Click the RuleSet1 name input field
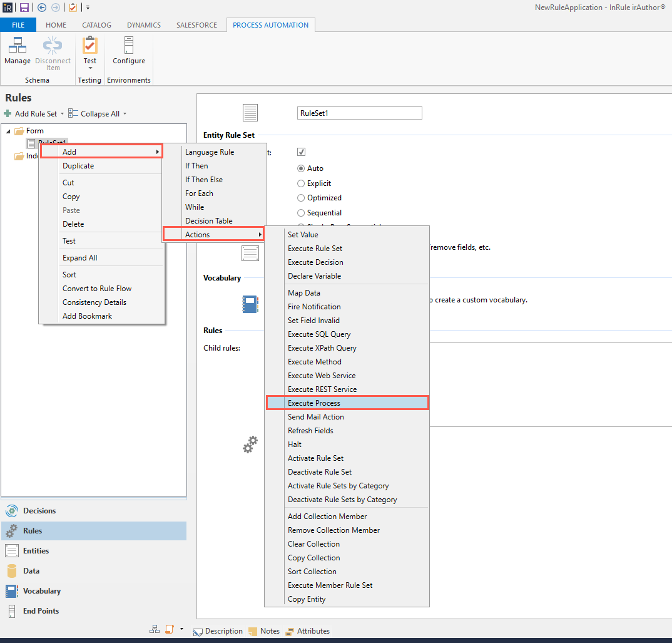The height and width of the screenshot is (643, 672). (359, 113)
